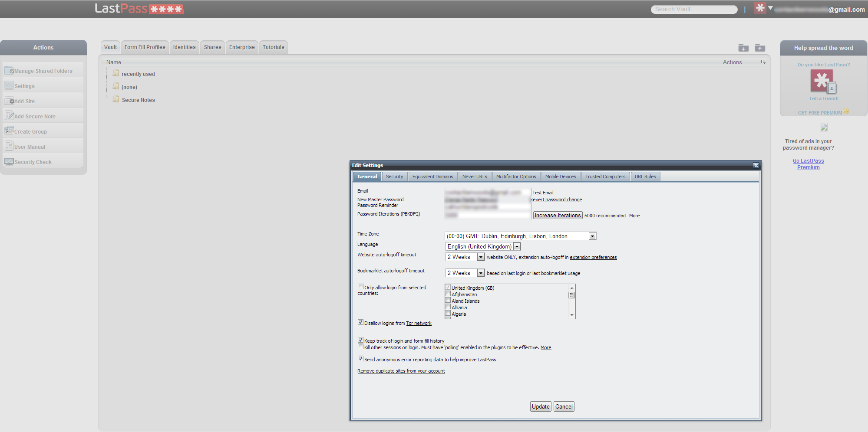Open the Trusted Computers tab
Screen dimensions: 868x432
pyautogui.click(x=605, y=177)
